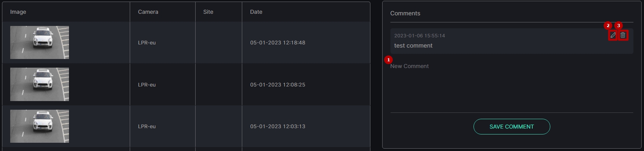
Task: Click the pencil edit icon on test comment
Action: pos(613,35)
